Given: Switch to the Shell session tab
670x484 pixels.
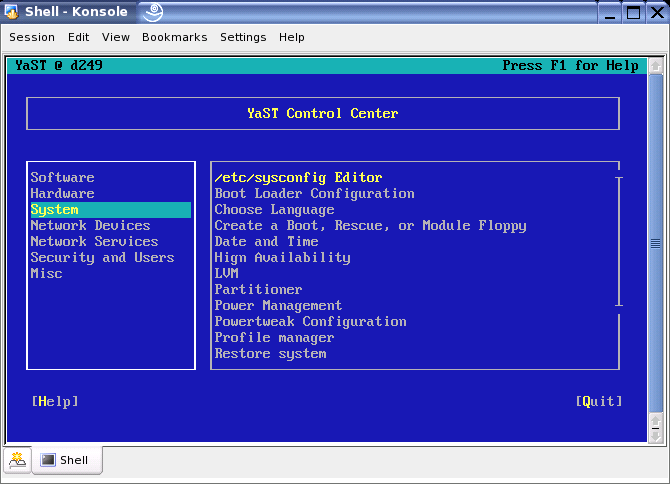Looking at the screenshot, I should coord(67,460).
